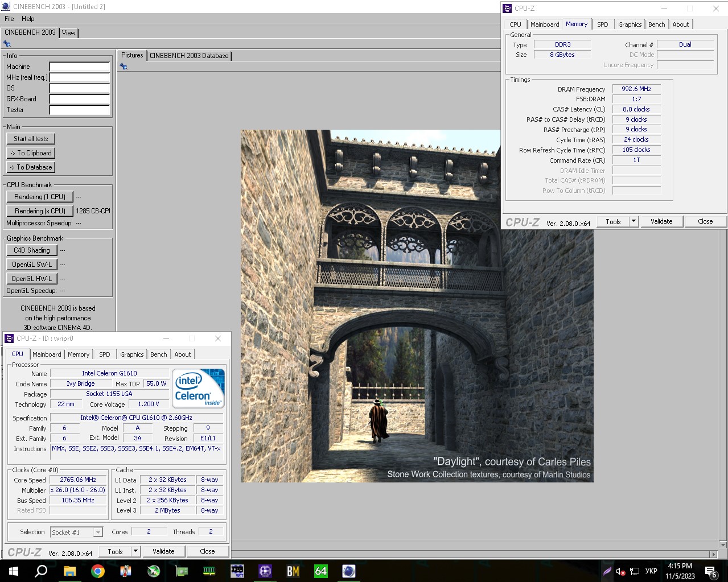
Task: Click the horizontal scrollbar right arrow
Action: click(x=713, y=554)
